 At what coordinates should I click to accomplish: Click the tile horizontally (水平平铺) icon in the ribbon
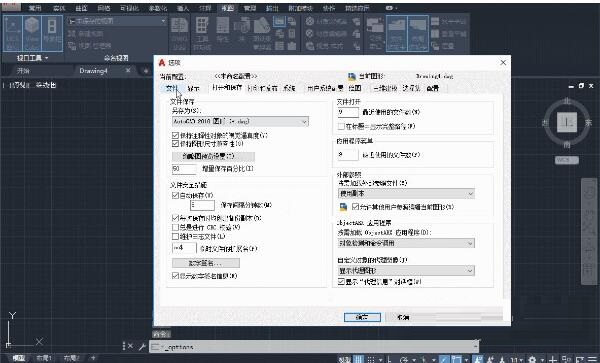click(435, 21)
